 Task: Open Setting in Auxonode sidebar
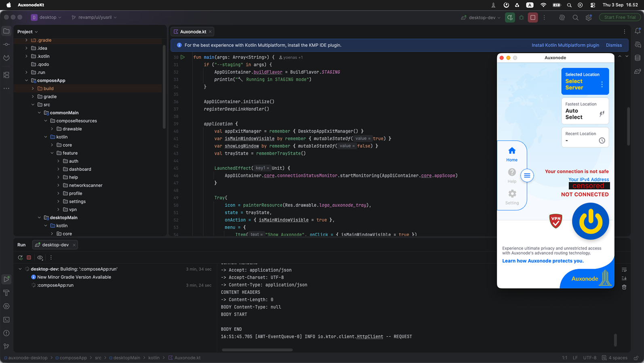(512, 197)
